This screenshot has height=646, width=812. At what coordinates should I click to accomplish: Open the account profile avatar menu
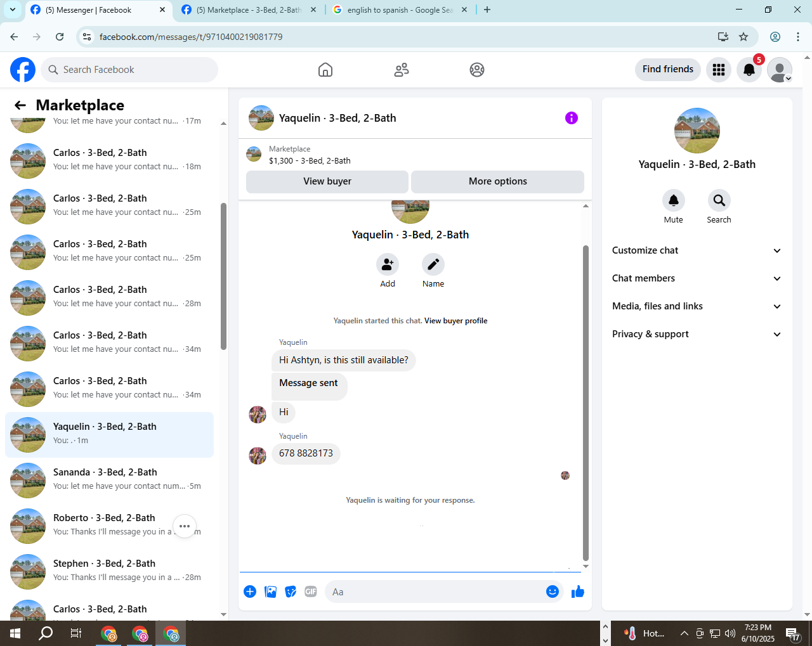click(x=780, y=70)
